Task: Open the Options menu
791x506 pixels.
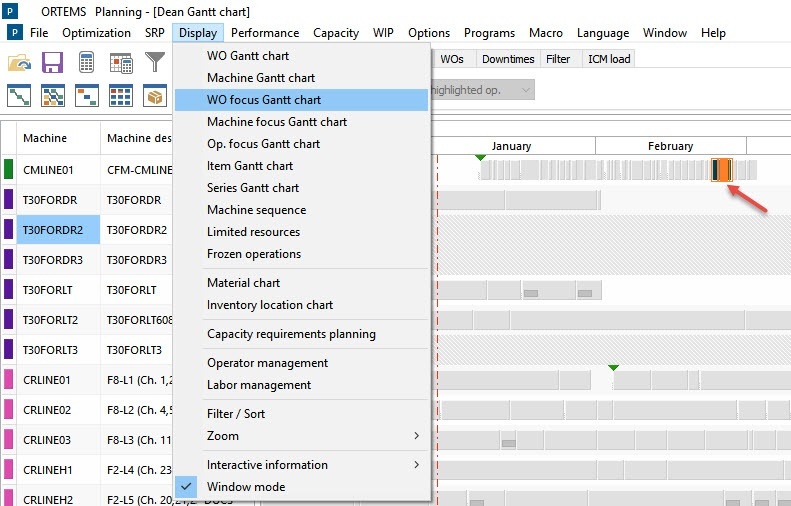Action: tap(429, 33)
